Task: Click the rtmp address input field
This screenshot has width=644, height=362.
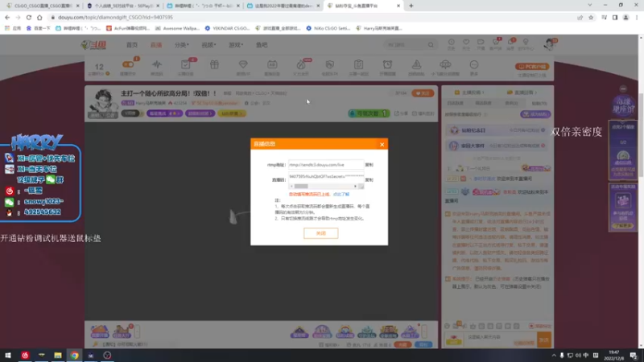Action: 326,165
